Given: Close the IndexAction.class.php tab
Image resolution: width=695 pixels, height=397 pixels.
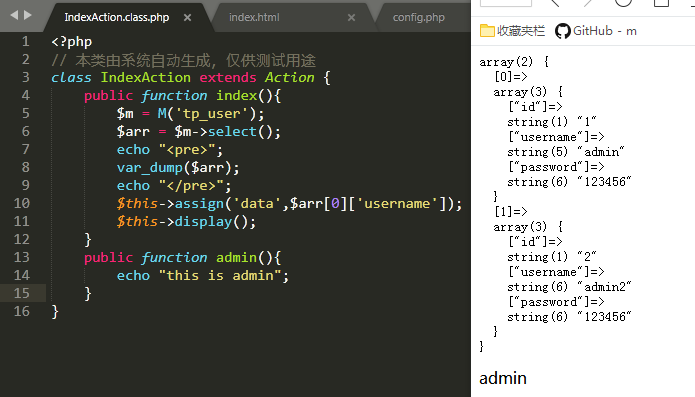Looking at the screenshot, I should (x=187, y=18).
